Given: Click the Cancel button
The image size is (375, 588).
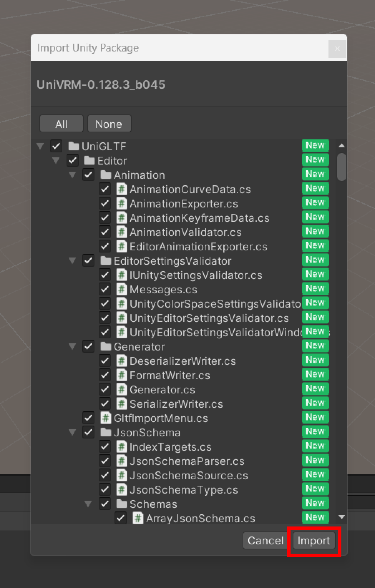Looking at the screenshot, I should click(266, 540).
